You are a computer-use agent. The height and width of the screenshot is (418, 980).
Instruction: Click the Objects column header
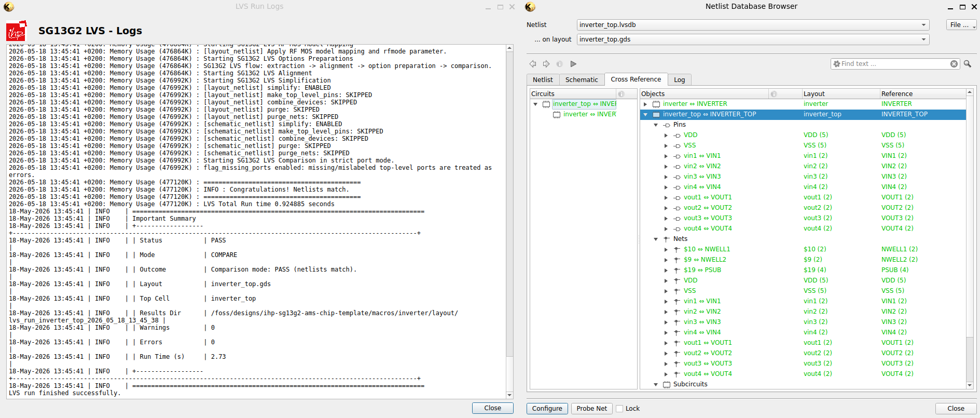point(704,94)
